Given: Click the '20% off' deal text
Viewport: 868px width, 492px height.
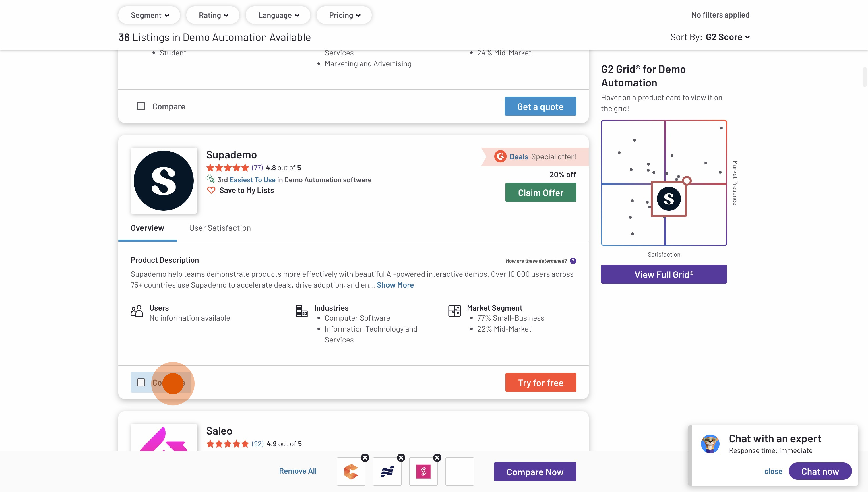Looking at the screenshot, I should point(563,174).
